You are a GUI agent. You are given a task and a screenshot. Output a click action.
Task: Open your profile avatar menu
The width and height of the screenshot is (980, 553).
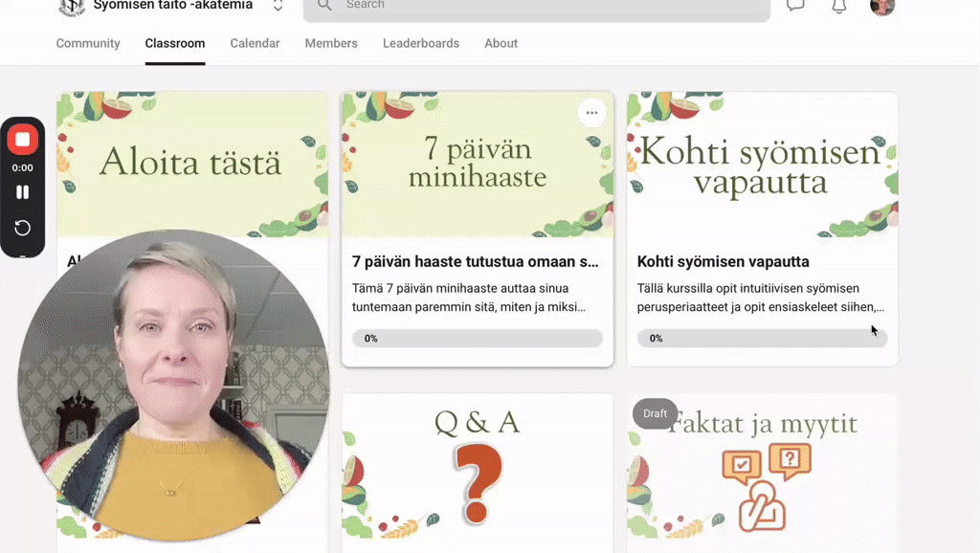(x=881, y=8)
